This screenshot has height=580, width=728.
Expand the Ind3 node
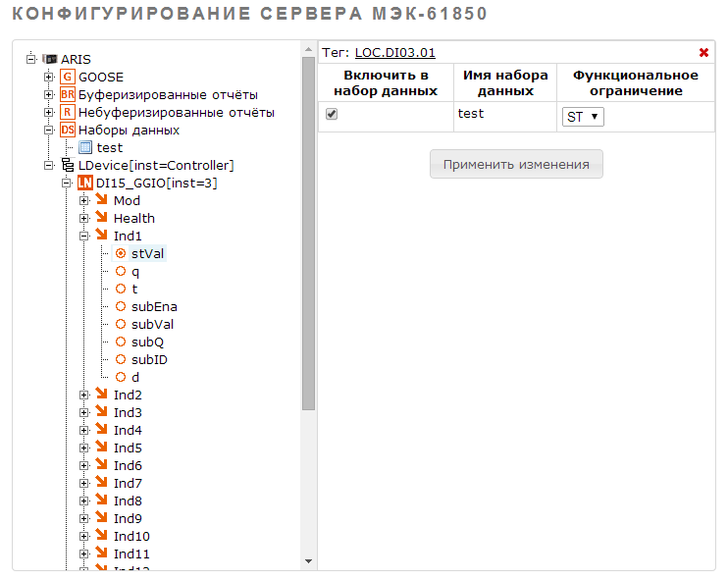(84, 412)
